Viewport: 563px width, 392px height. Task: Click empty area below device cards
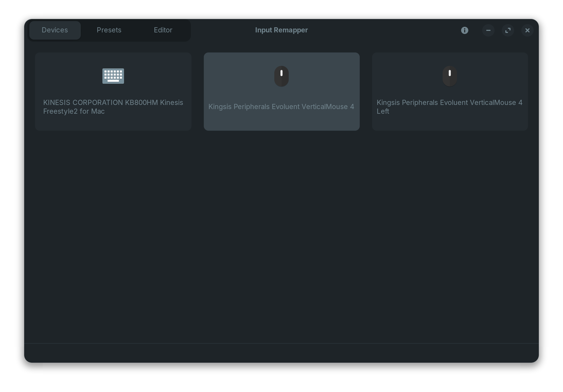pyautogui.click(x=281, y=231)
